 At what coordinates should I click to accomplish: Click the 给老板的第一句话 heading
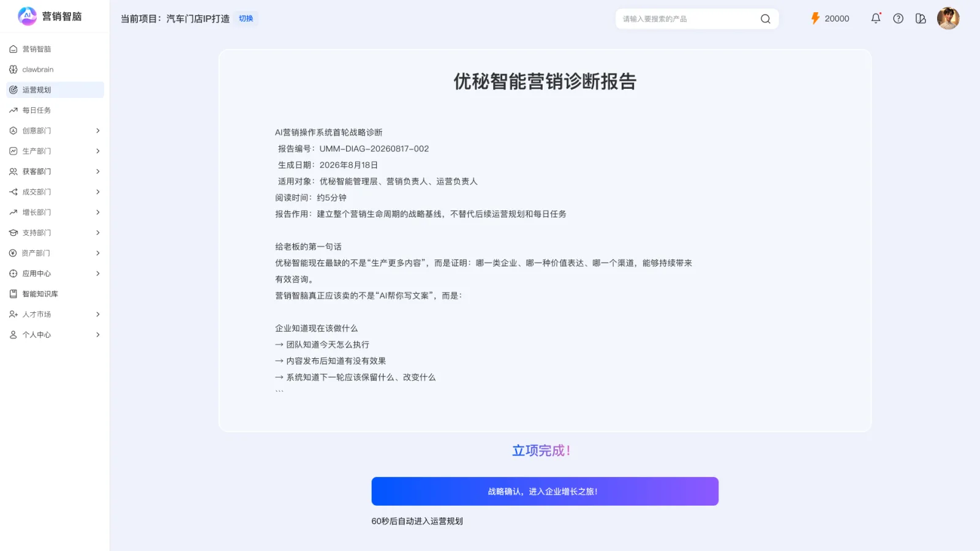click(308, 247)
